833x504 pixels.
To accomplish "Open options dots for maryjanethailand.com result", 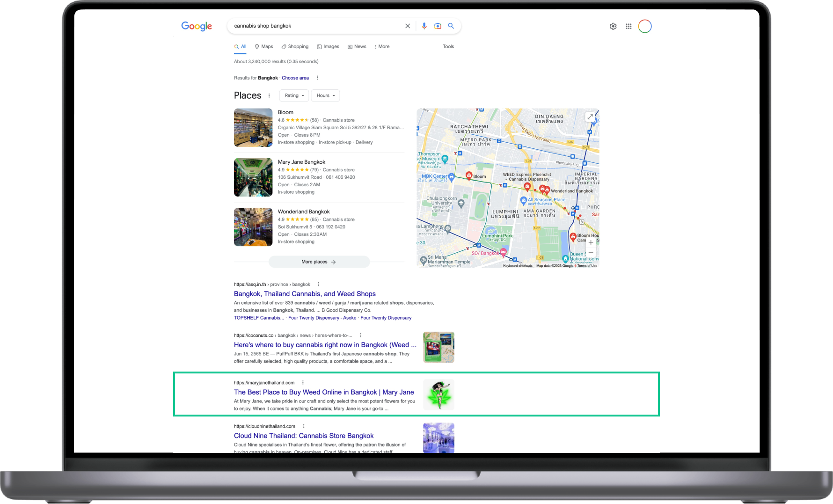I will (303, 382).
